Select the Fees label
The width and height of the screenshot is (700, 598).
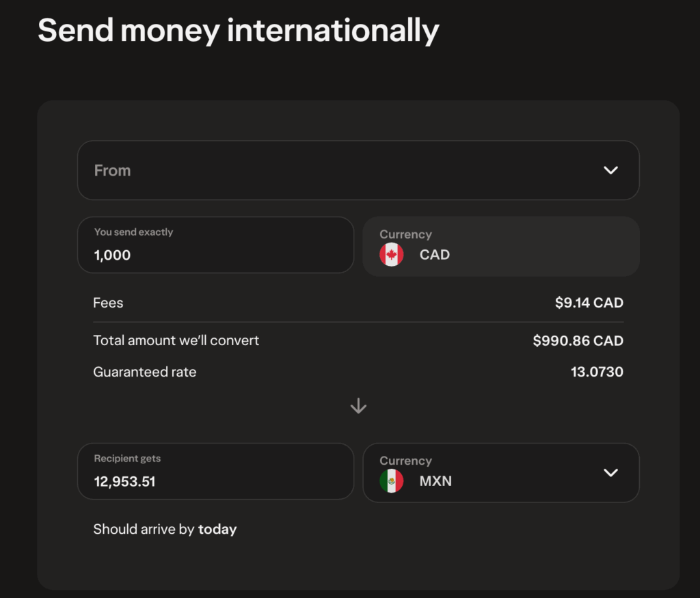(x=108, y=302)
